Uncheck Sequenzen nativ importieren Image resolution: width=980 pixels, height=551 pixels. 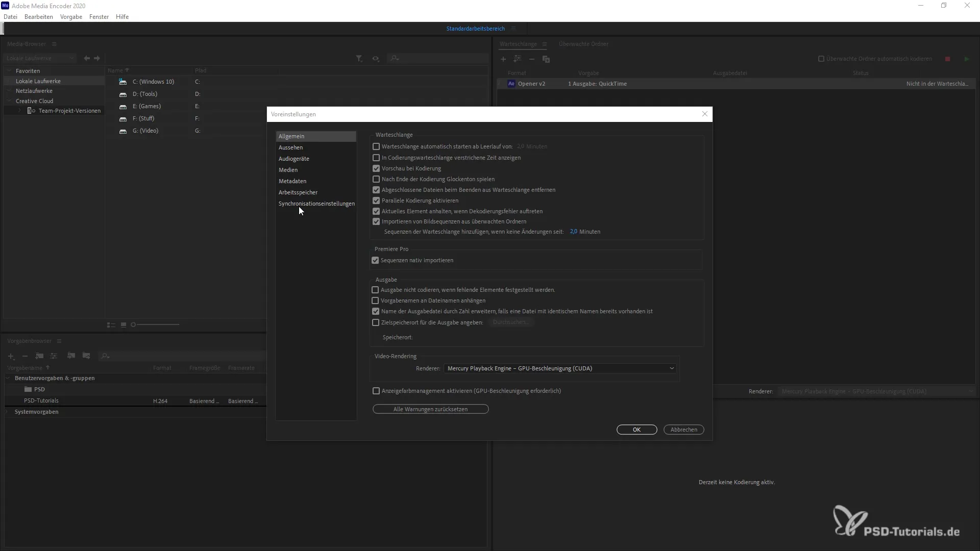click(375, 260)
